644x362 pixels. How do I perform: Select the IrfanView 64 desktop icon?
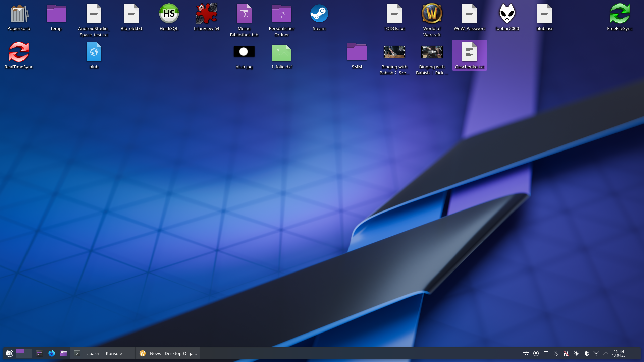[x=206, y=14]
